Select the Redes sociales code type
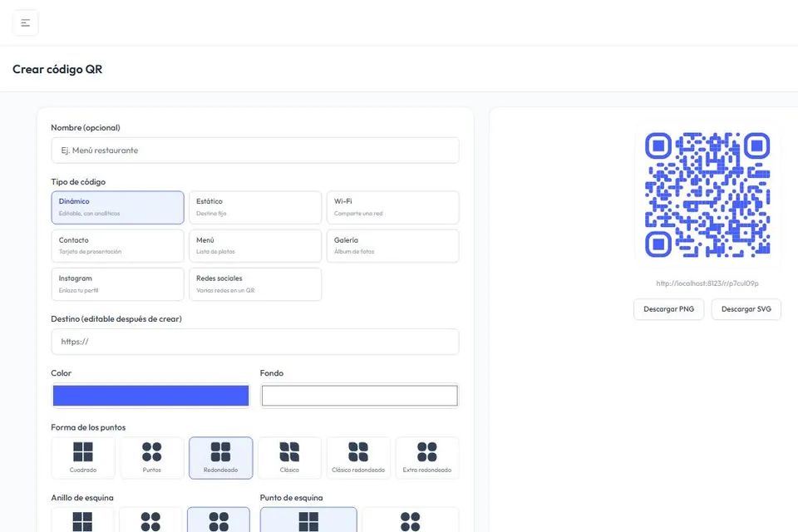Image resolution: width=798 pixels, height=532 pixels. click(x=255, y=284)
